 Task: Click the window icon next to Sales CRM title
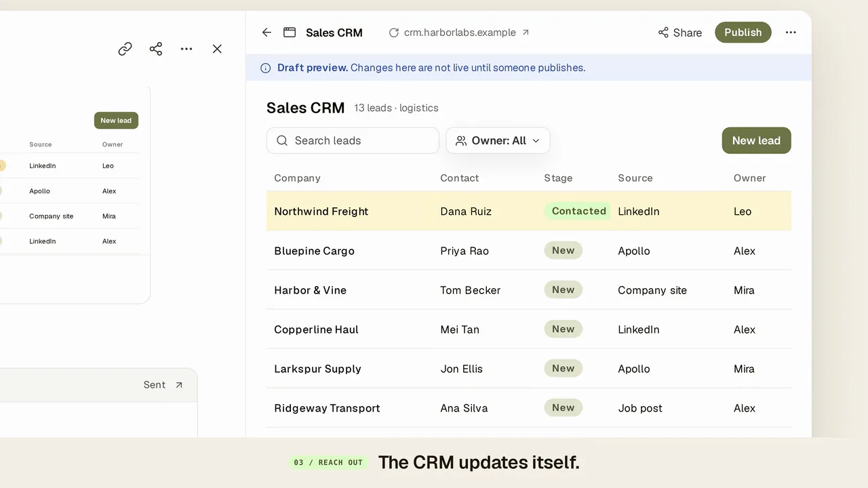tap(290, 33)
